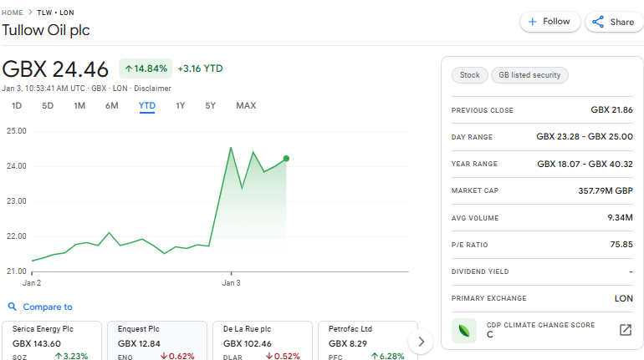644x360 pixels.
Task: Select the YTD time range tab
Action: pos(147,106)
